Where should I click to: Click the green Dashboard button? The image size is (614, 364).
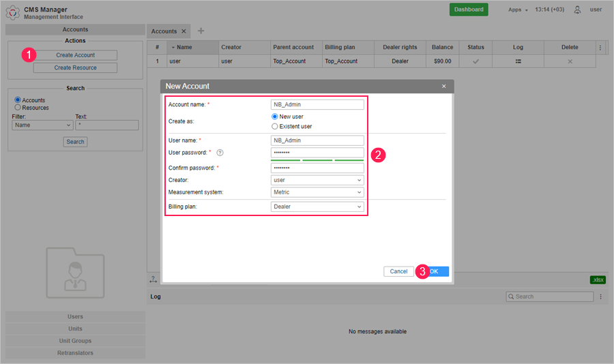click(469, 10)
